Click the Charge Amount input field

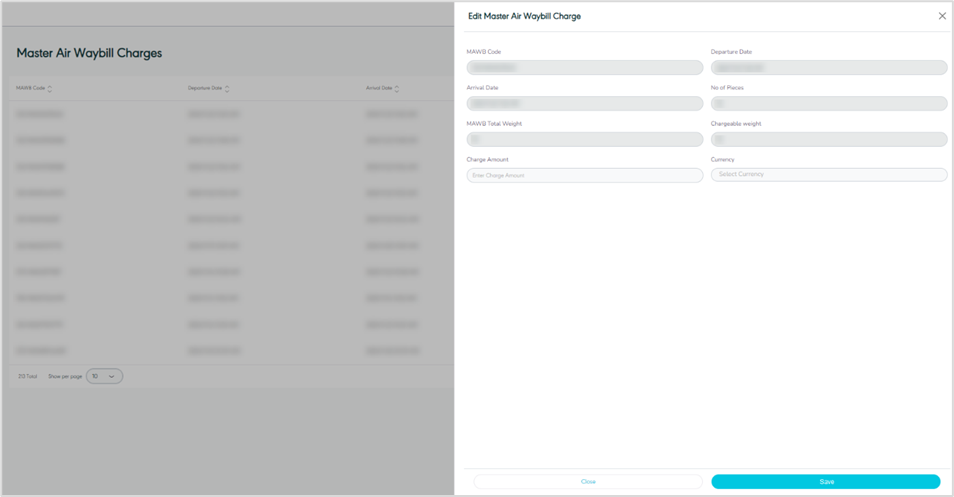click(x=584, y=175)
